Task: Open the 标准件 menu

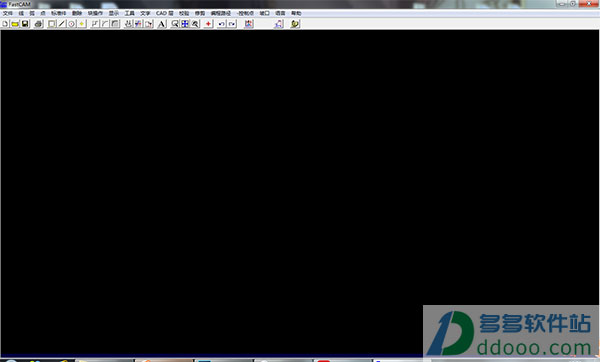Action: [59, 13]
